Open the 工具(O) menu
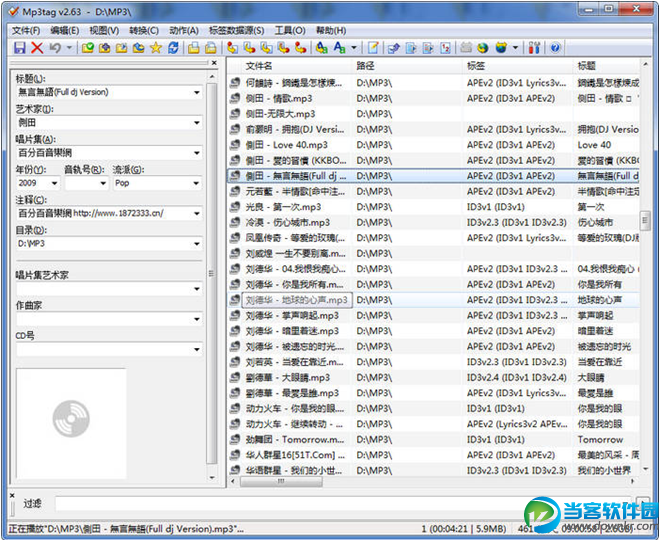This screenshot has height=540, width=660. tap(290, 31)
